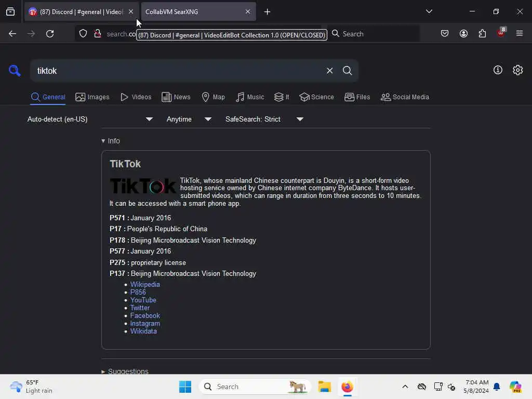Open SearXNG preferences gear
Viewport: 532px width, 399px height.
[518, 70]
